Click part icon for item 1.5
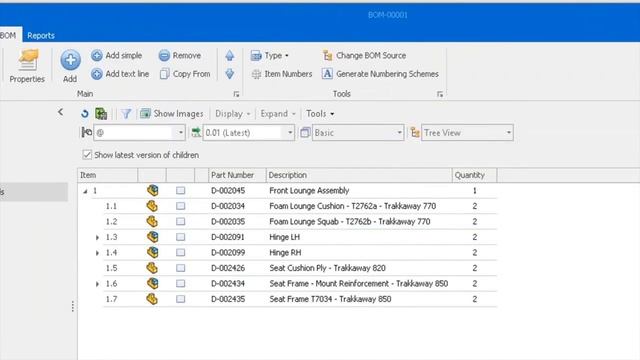Screen dimensions: 640x360 152,268
